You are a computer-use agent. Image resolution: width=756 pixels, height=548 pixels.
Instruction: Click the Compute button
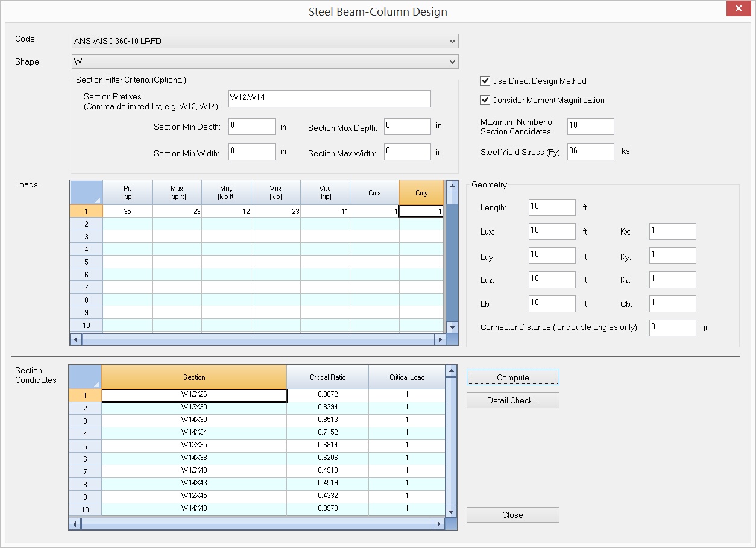point(513,377)
